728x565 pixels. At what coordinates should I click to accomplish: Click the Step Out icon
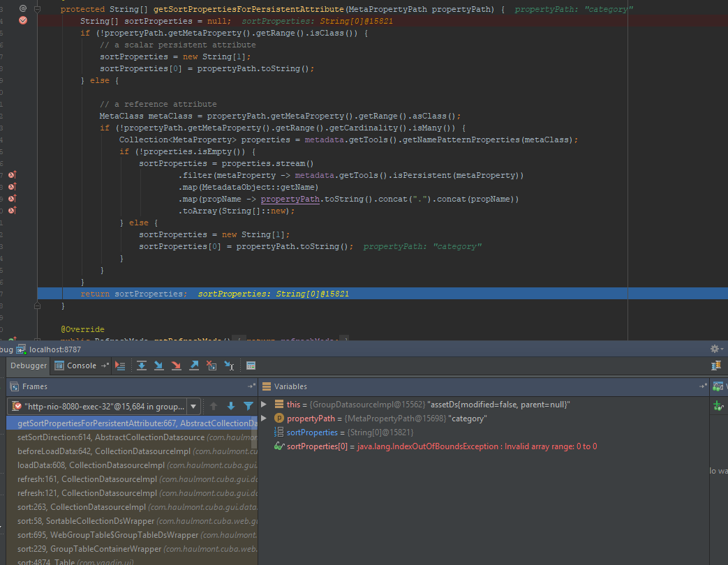pos(194,366)
